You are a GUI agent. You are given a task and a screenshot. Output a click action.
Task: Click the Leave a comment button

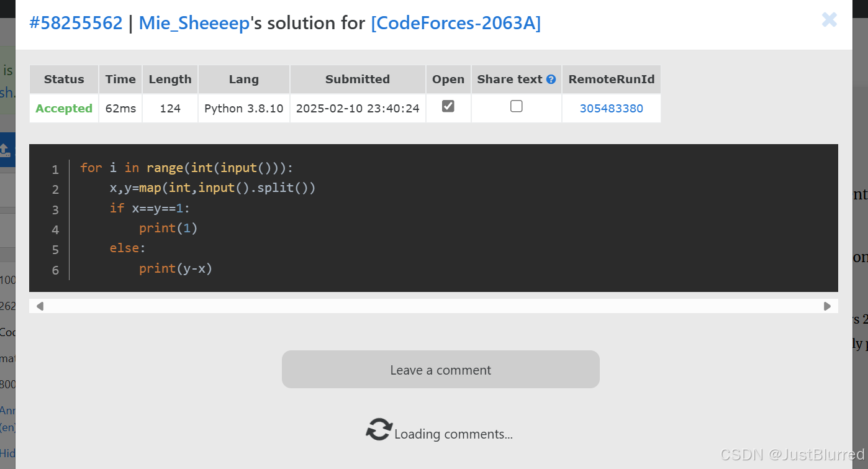click(x=440, y=370)
